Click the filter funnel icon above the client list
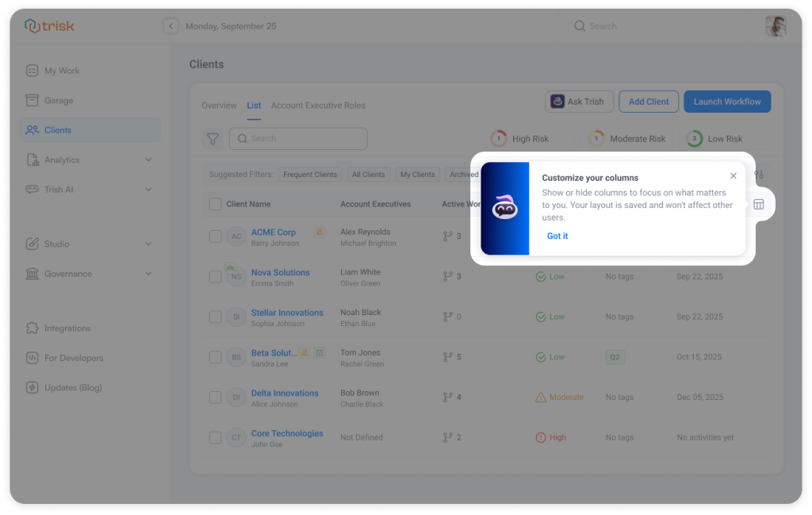This screenshot has height=515, width=812. 212,138
